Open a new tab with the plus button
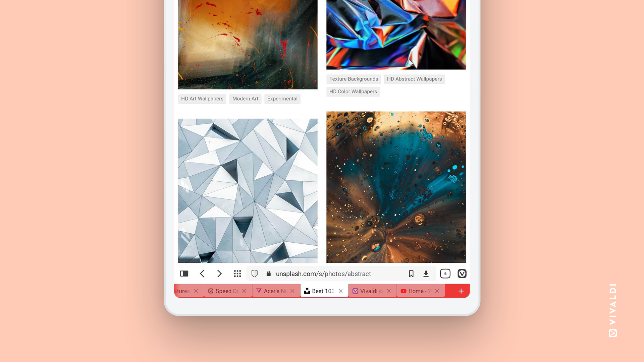 click(x=461, y=291)
